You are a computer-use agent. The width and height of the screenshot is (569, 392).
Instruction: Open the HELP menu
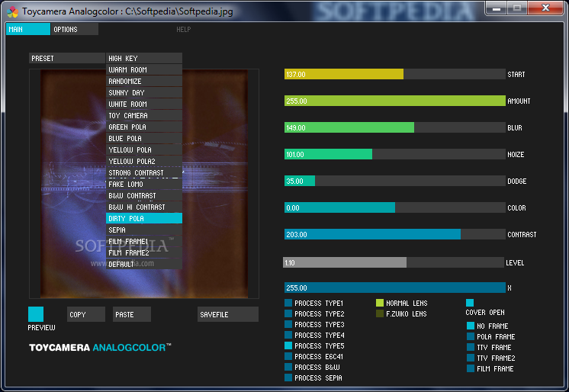coord(183,30)
